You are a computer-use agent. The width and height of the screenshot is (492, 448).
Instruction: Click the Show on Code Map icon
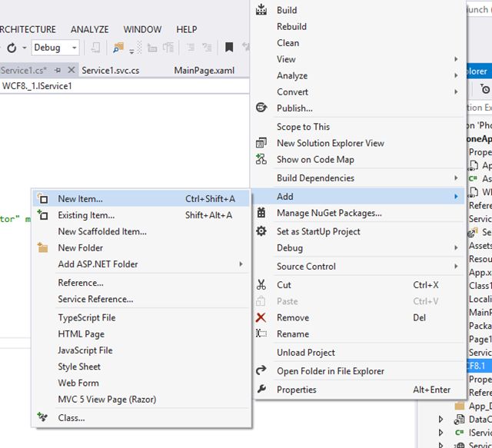261,160
